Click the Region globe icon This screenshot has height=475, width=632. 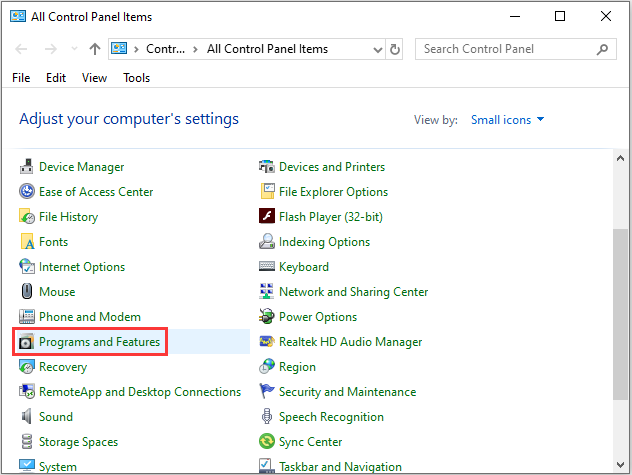pyautogui.click(x=266, y=366)
